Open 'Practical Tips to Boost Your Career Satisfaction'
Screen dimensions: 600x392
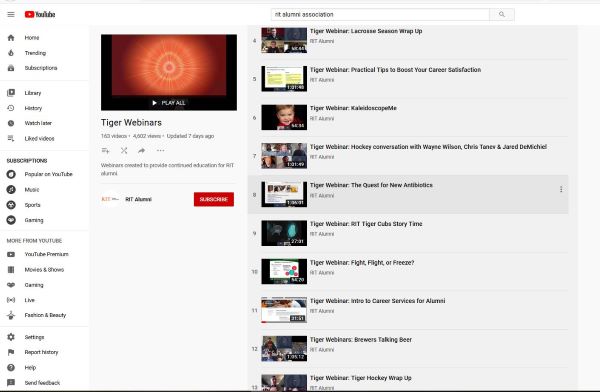[x=395, y=70]
